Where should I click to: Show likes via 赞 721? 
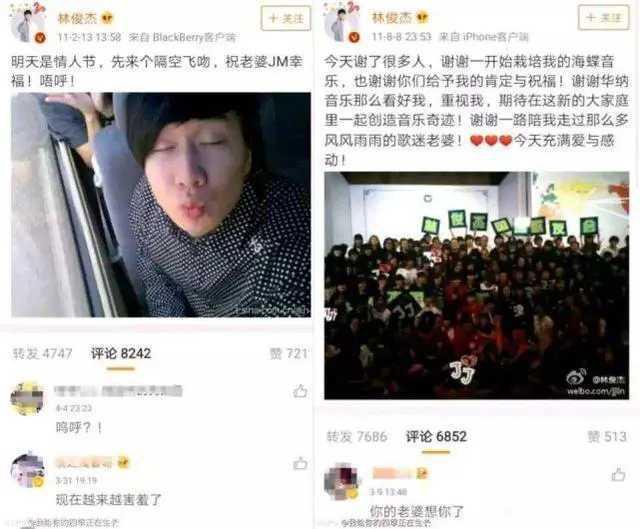(288, 353)
